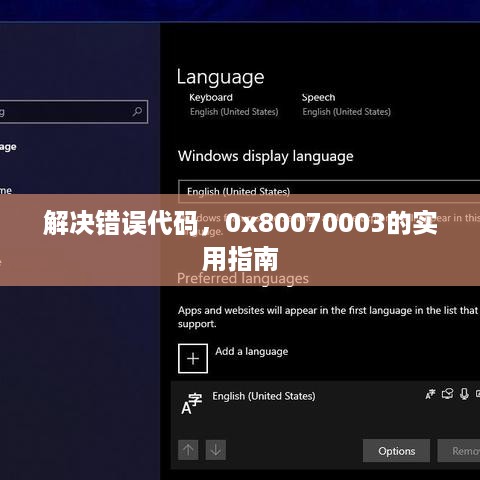Click the Preferred languages heading
Screen dimensions: 480x480
pyautogui.click(x=243, y=278)
